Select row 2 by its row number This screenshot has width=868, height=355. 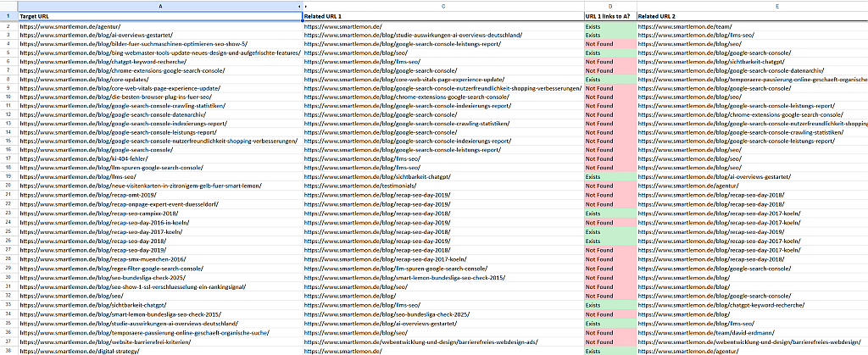click(x=8, y=26)
